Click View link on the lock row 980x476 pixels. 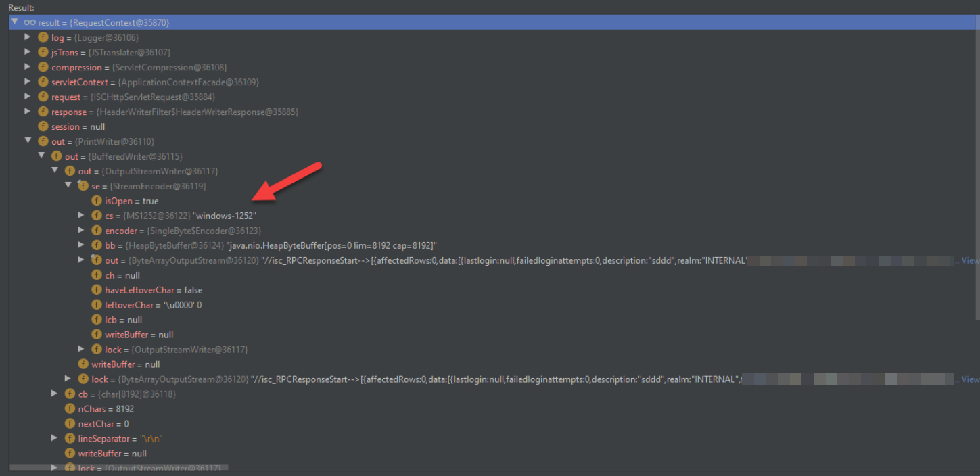coord(970,379)
